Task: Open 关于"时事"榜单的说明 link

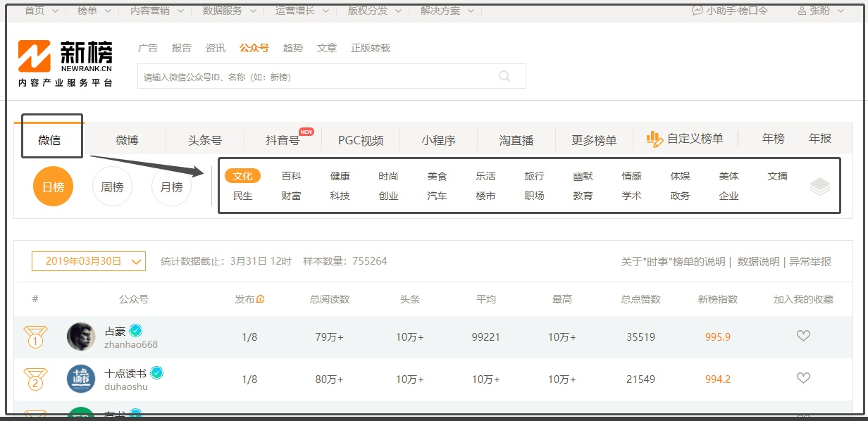Action: 673,261
